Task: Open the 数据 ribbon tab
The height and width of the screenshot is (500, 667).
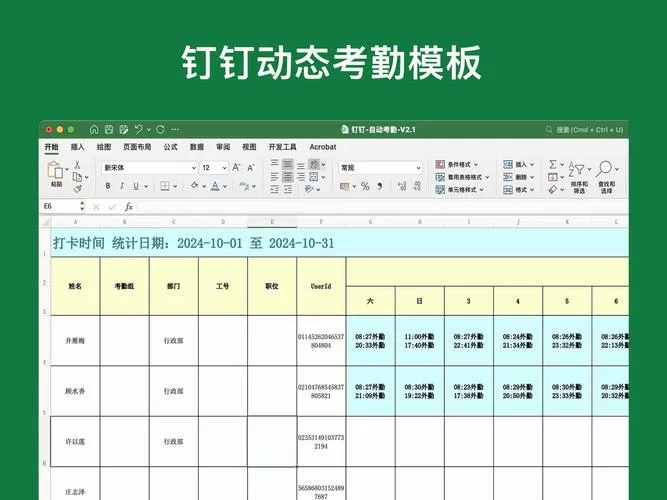Action: coord(197,147)
